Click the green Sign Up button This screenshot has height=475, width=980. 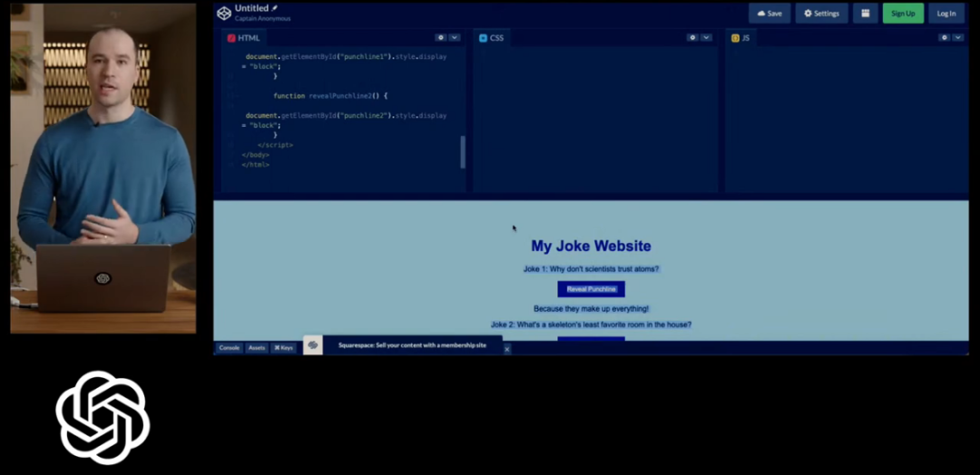click(x=903, y=13)
